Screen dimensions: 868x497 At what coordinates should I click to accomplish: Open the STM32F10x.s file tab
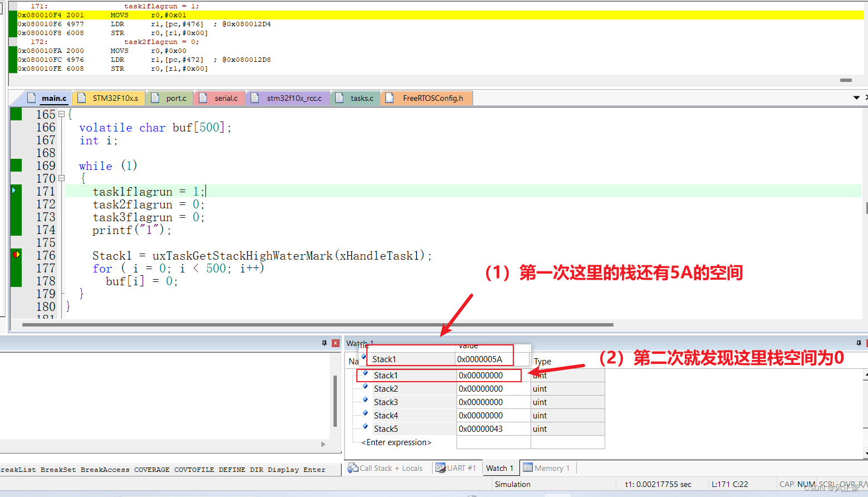(x=109, y=98)
